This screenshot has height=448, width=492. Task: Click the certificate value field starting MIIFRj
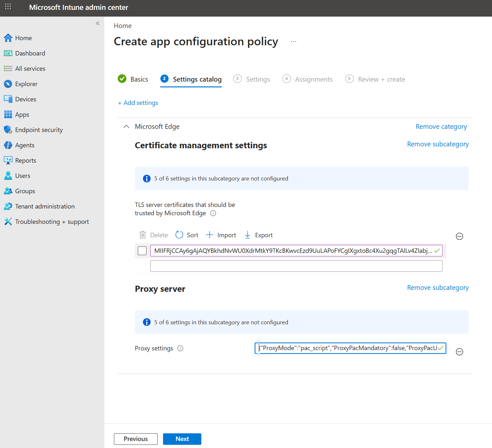coord(296,251)
